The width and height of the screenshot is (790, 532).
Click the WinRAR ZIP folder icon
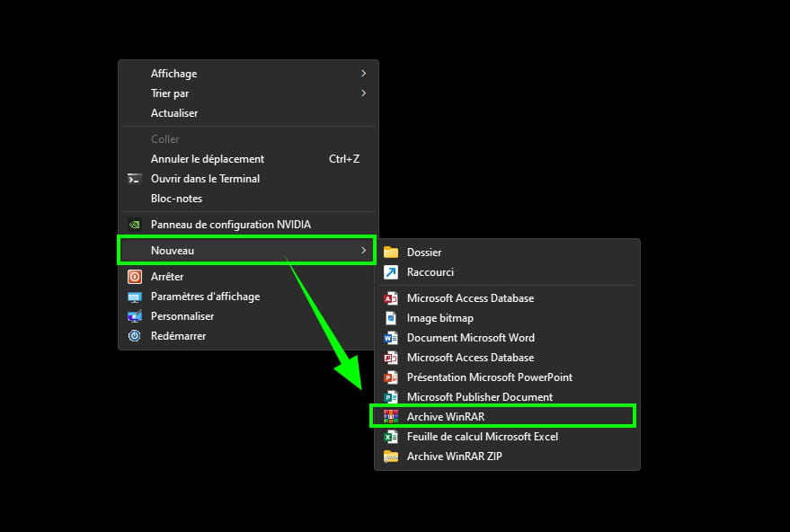[x=391, y=457]
